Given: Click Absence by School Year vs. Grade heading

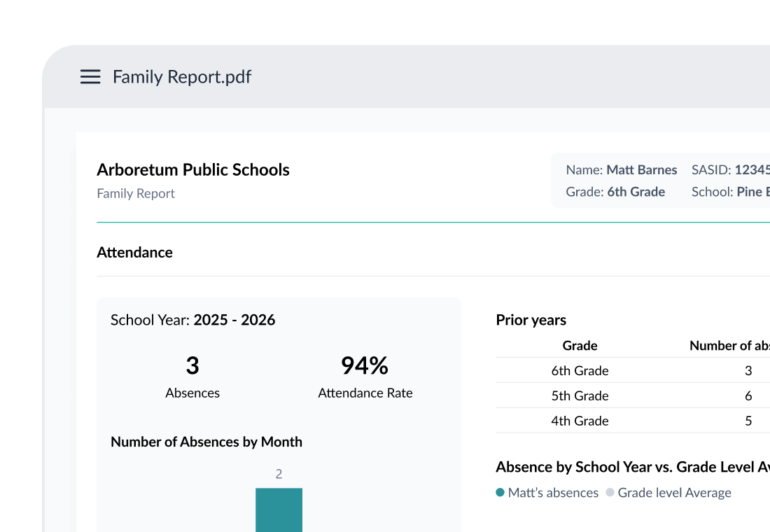Looking at the screenshot, I should pyautogui.click(x=633, y=467).
